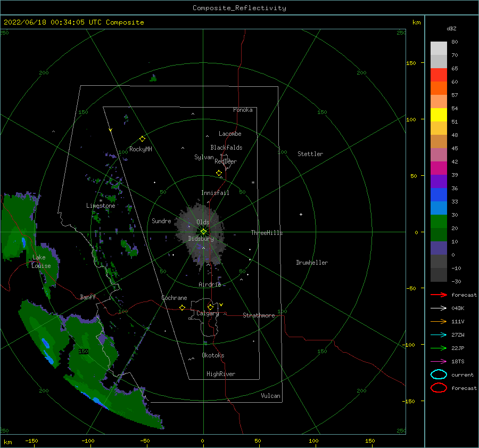
Task: Select the Sundre label
Action: click(x=161, y=221)
